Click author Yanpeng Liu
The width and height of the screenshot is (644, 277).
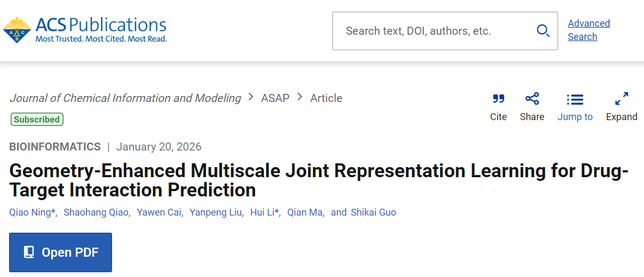216,212
